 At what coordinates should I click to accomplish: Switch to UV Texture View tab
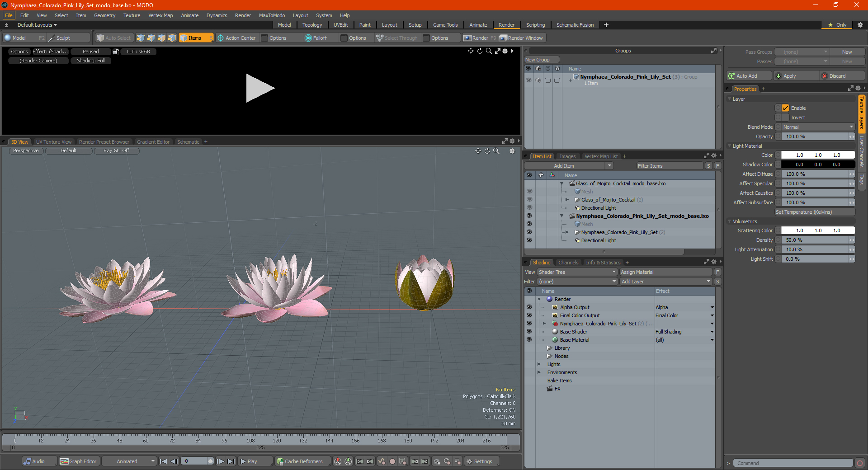pos(54,142)
